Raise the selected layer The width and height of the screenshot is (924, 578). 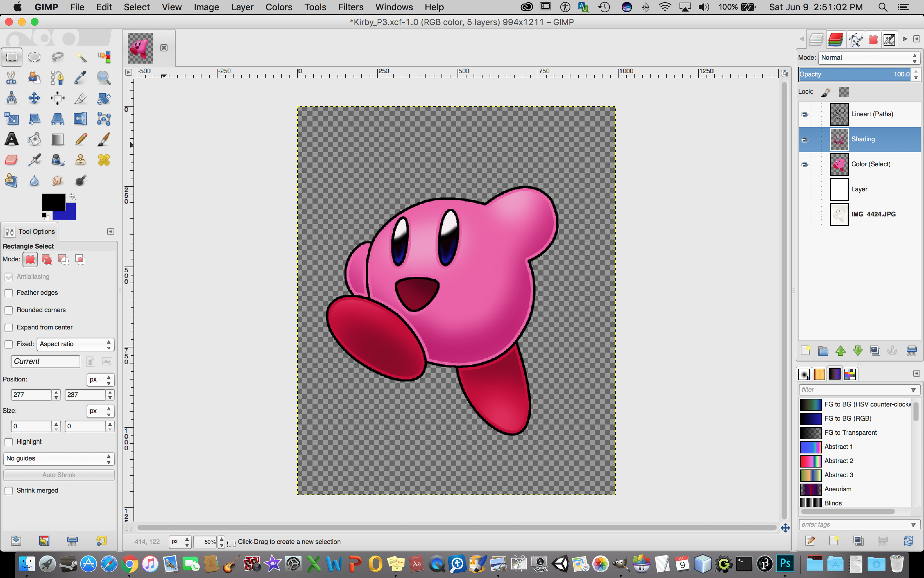840,351
